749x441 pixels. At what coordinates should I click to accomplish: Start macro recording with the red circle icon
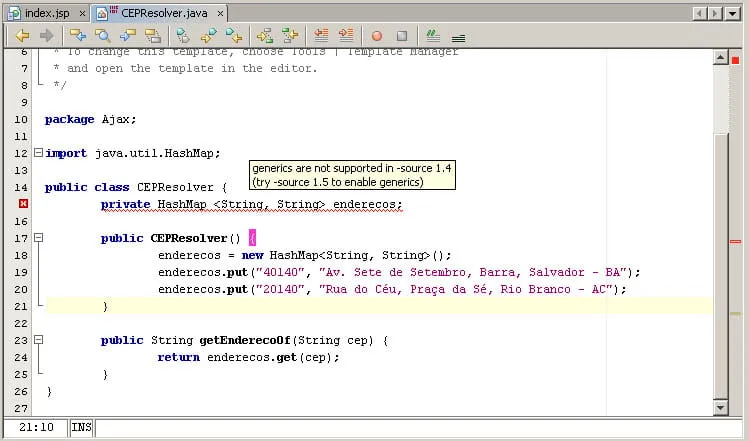coord(377,35)
